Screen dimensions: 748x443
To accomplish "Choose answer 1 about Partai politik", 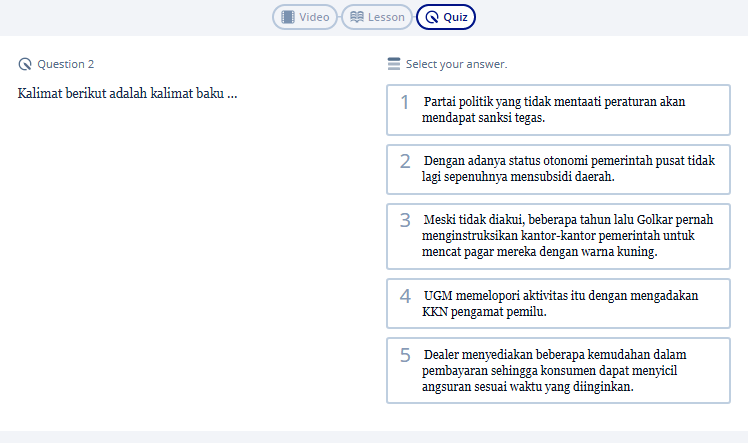I will (558, 110).
